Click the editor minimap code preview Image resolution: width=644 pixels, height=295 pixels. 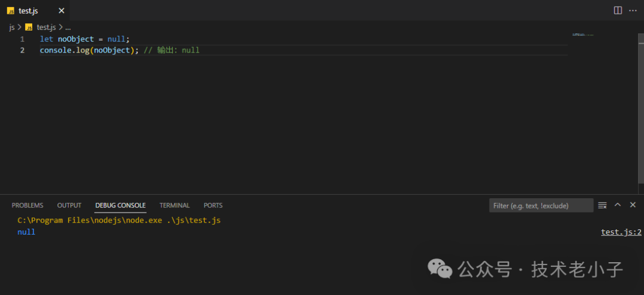583,35
